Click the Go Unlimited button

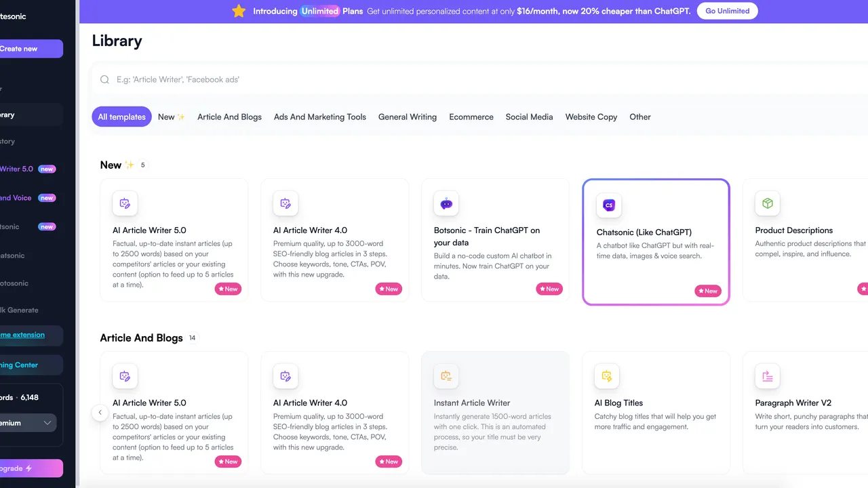pyautogui.click(x=728, y=11)
